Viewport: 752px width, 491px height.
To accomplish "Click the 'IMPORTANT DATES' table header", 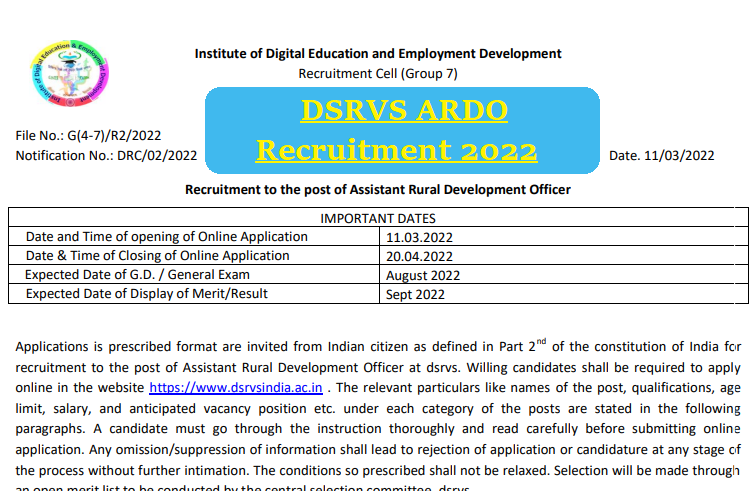I will (378, 218).
